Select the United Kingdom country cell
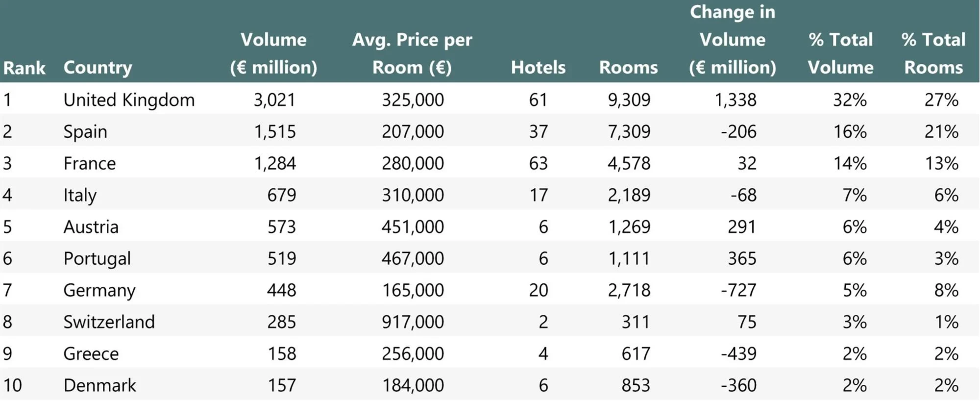Viewport: 980px width, 401px height. [x=129, y=100]
